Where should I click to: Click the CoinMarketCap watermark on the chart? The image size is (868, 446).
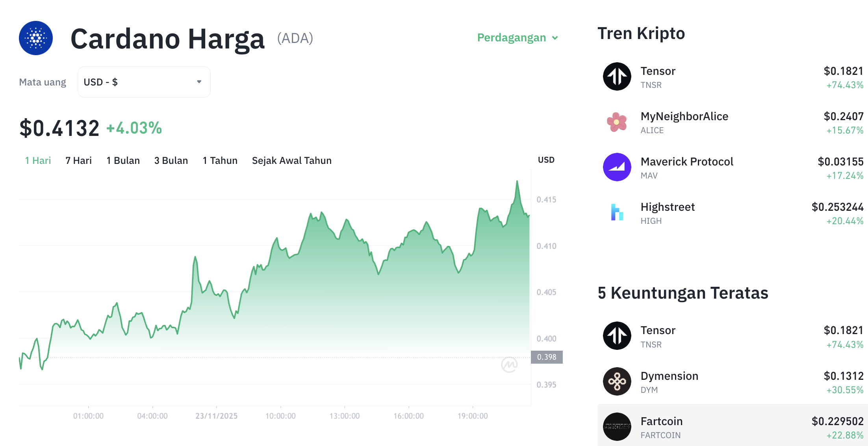pos(510,366)
